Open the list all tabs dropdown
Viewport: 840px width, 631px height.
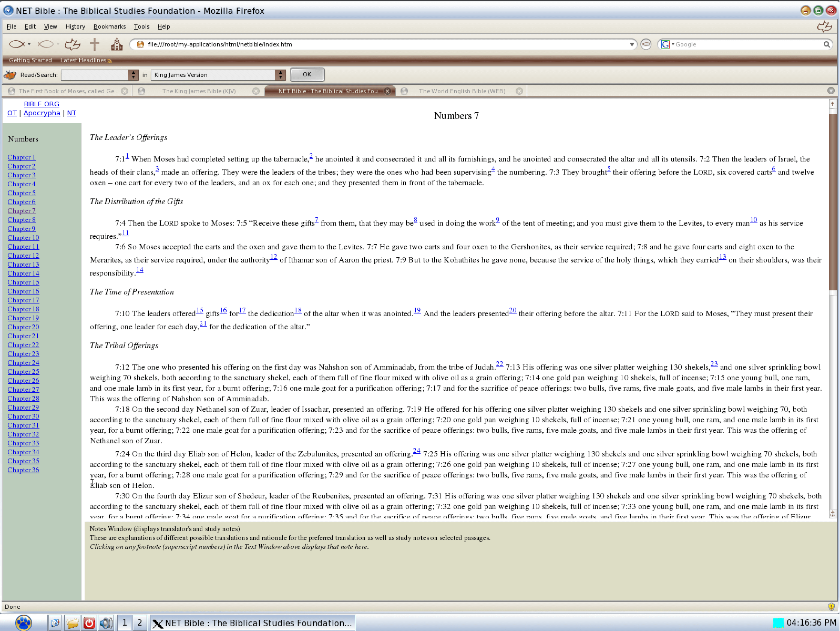pyautogui.click(x=831, y=91)
